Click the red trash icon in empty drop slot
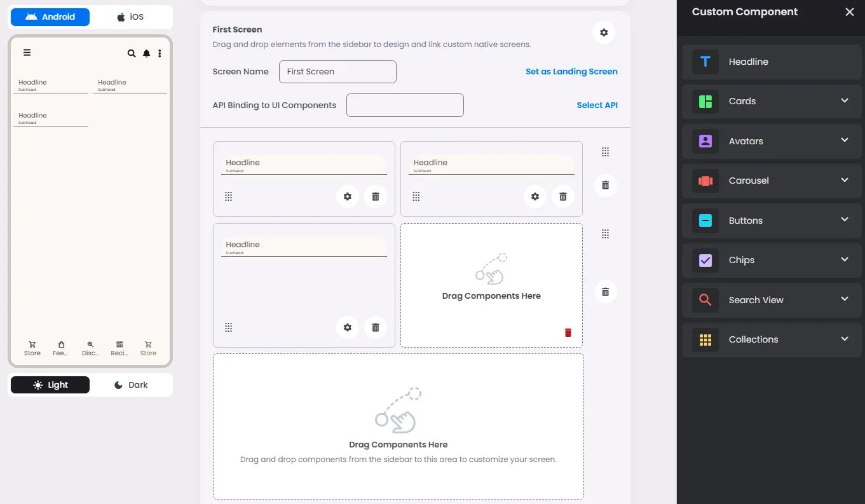 point(568,332)
